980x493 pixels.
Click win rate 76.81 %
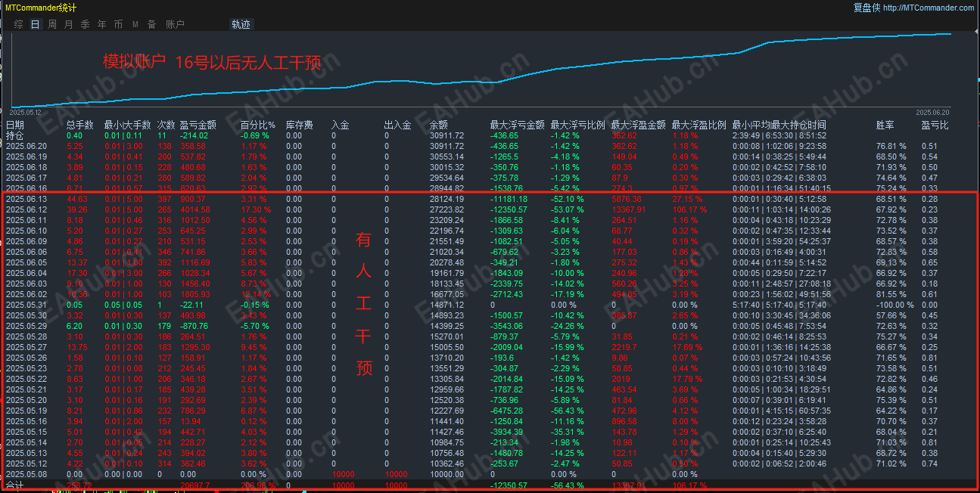point(891,146)
